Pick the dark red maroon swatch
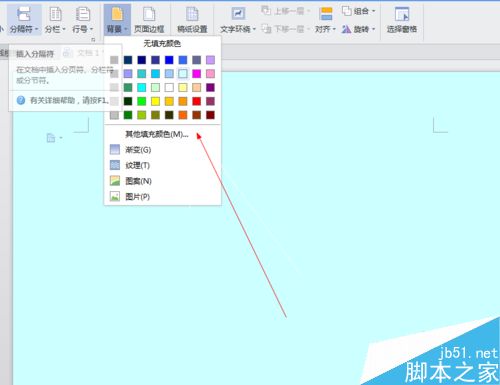This screenshot has height=385, width=500. click(210, 115)
